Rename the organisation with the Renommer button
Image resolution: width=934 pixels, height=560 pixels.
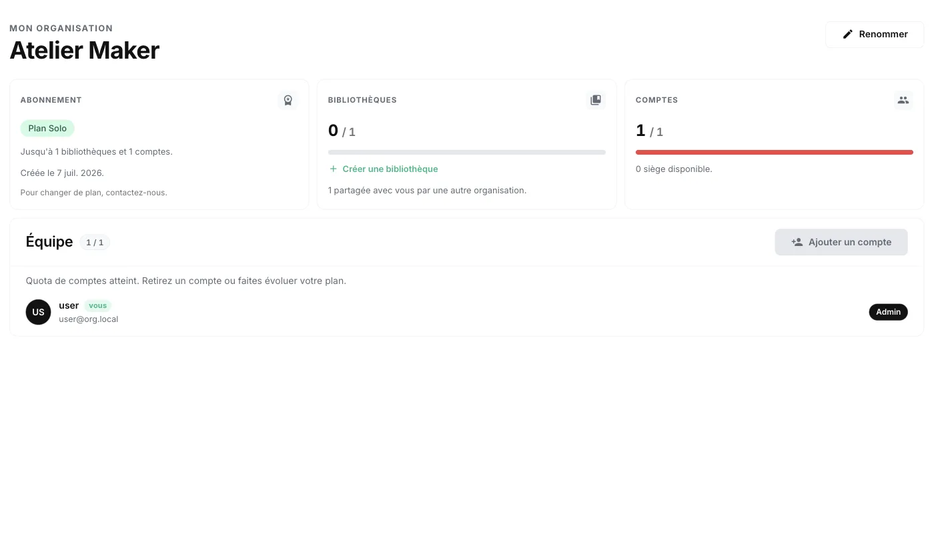click(x=875, y=34)
